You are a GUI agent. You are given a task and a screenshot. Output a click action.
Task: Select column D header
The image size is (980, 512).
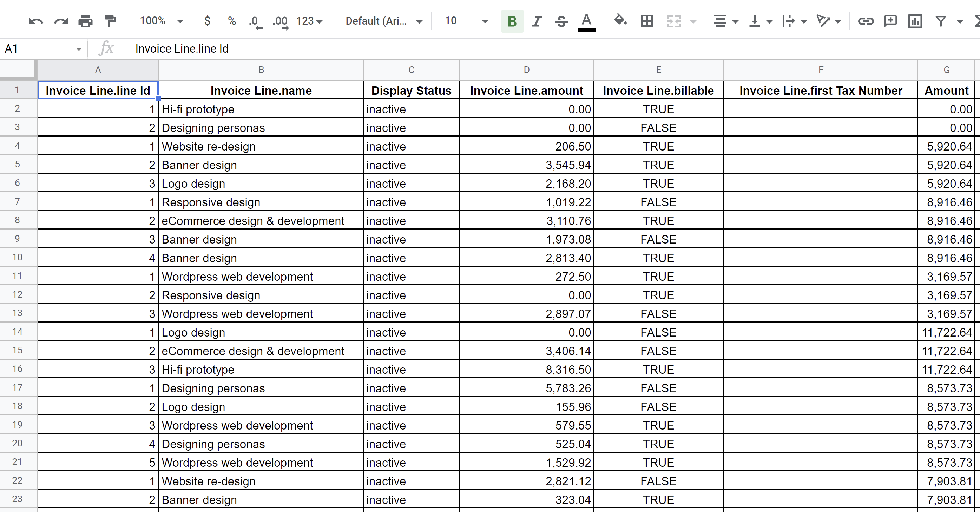pyautogui.click(x=527, y=69)
